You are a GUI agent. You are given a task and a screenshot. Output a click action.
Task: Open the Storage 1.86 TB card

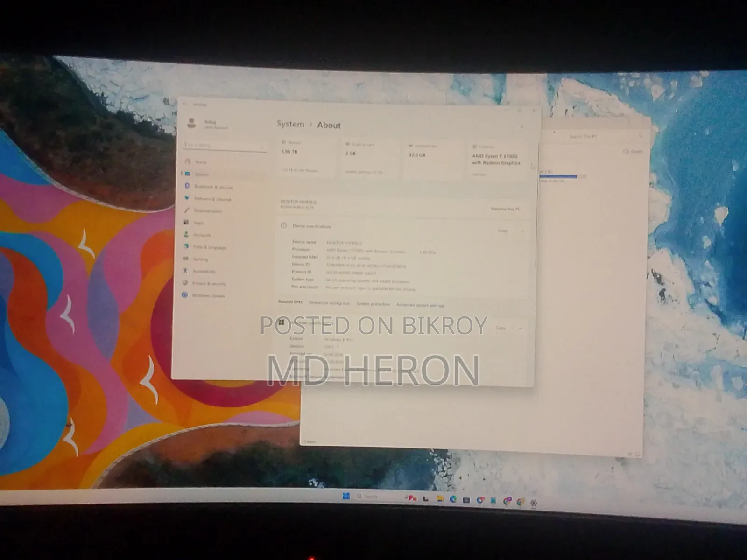[307, 158]
